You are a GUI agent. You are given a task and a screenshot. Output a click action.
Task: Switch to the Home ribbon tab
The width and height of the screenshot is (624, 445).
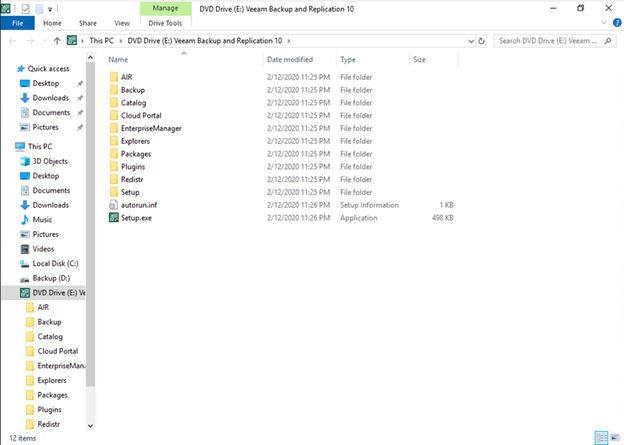[x=52, y=23]
